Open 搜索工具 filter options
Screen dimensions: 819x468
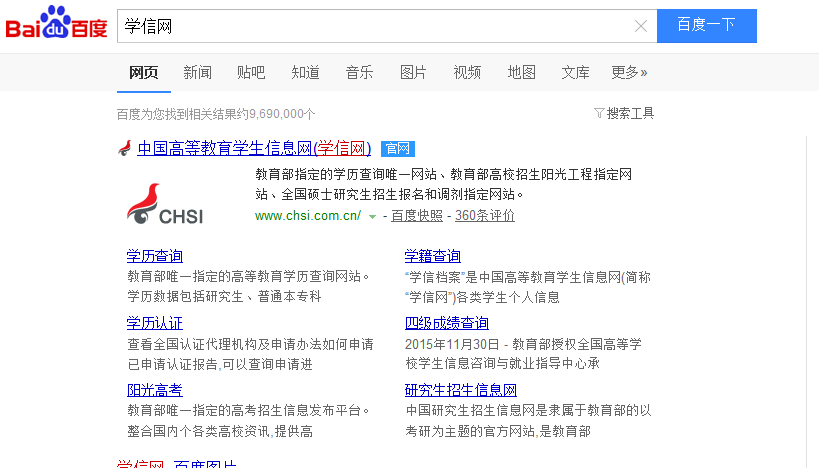[x=630, y=113]
